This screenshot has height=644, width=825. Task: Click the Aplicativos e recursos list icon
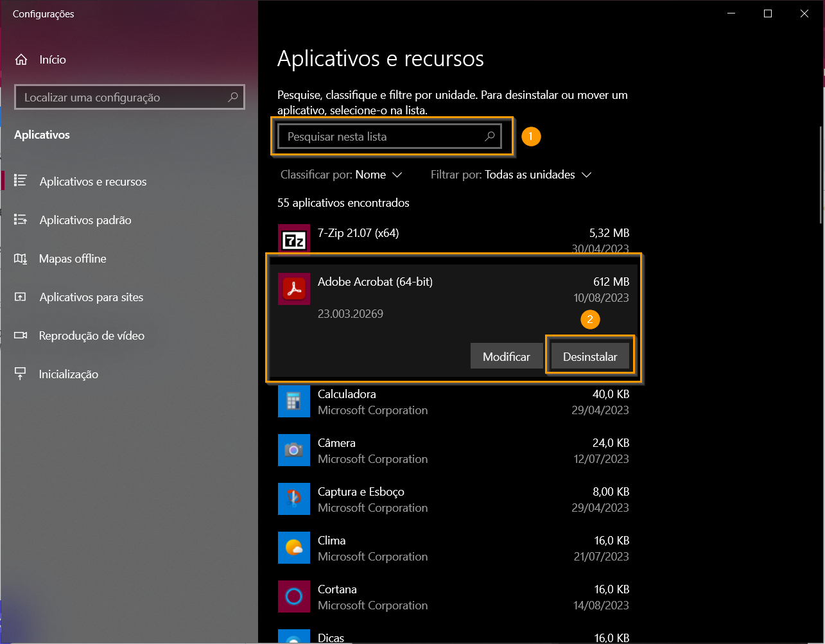tap(21, 181)
